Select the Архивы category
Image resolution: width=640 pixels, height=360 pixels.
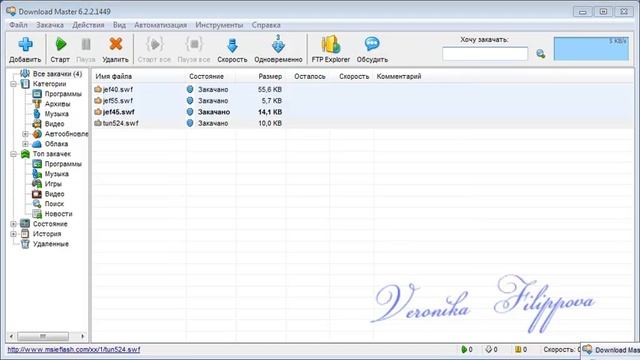(x=57, y=104)
